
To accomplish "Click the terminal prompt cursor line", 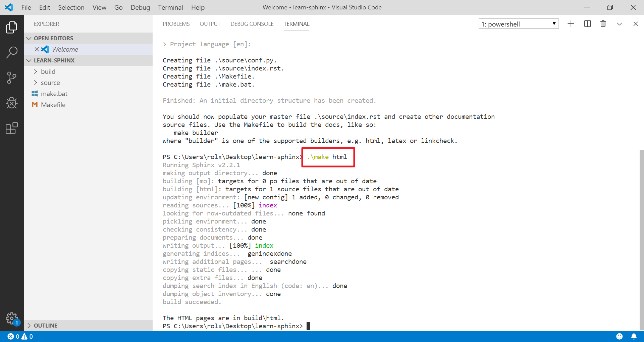I will (236, 326).
